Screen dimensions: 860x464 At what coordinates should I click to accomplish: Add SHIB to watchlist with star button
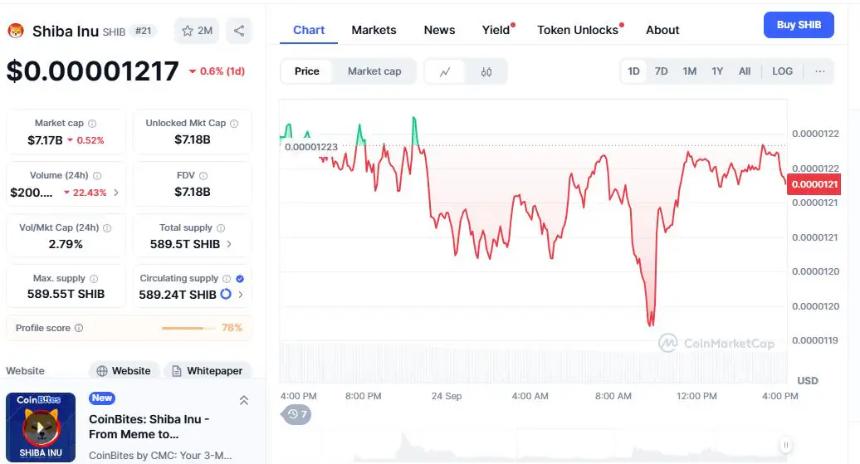[196, 31]
